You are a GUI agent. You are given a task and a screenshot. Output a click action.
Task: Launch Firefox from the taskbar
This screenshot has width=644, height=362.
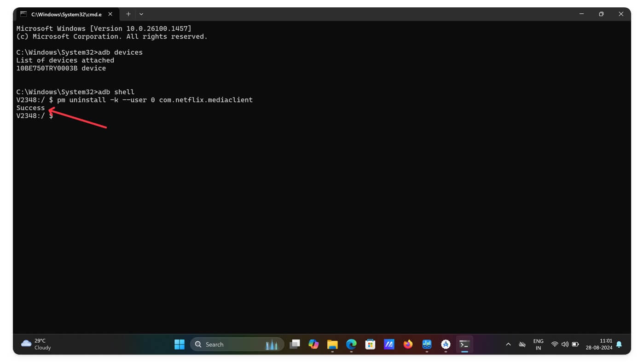pos(408,344)
